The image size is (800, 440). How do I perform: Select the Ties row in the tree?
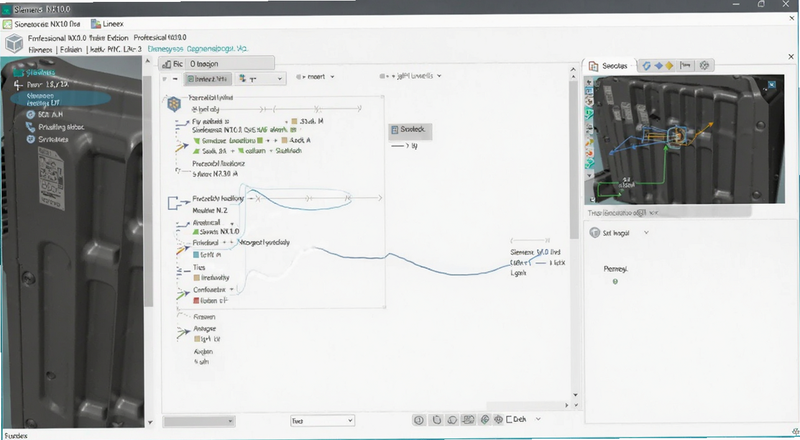coord(199,267)
